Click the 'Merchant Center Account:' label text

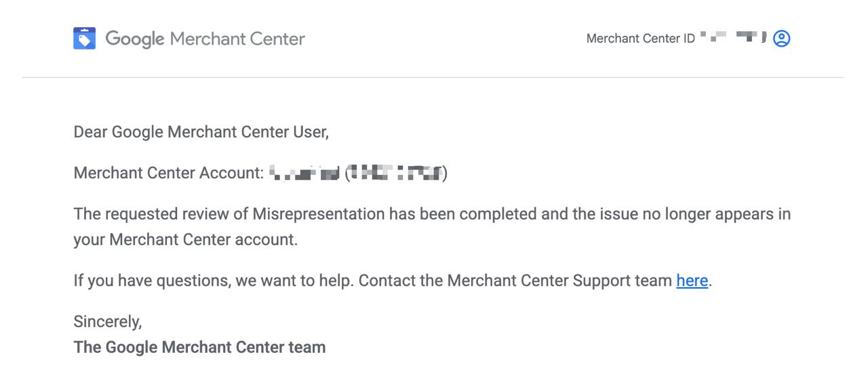[x=168, y=173]
